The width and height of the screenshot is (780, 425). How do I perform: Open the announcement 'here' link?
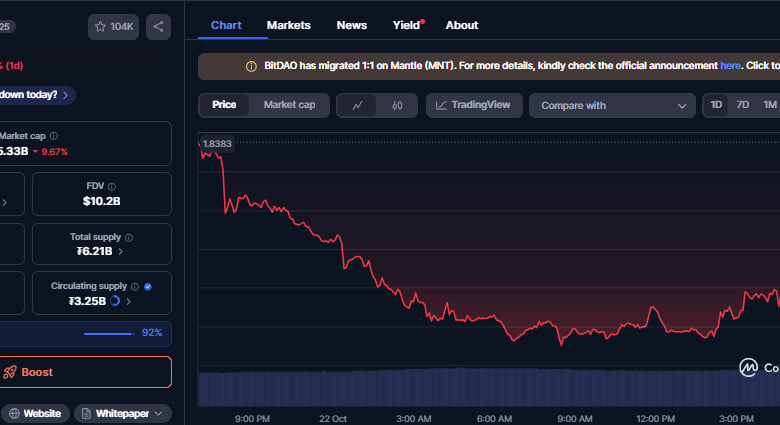click(730, 66)
